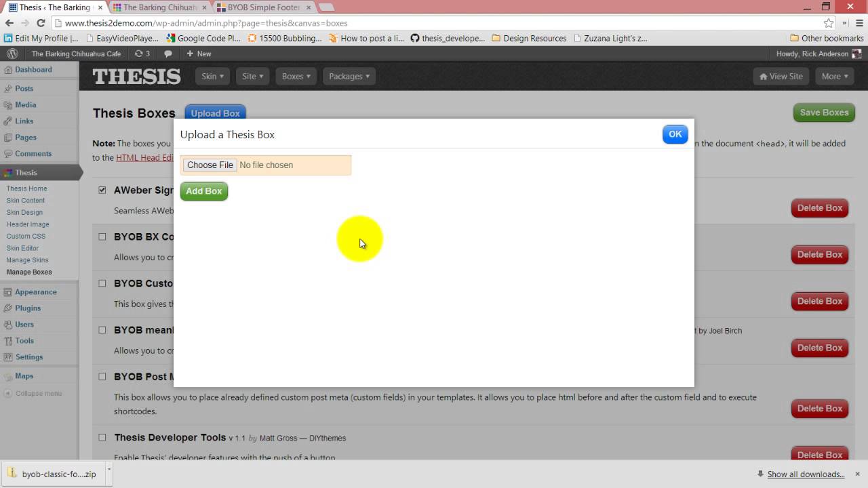Expand the Boxes dropdown menu
This screenshot has height=488, width=868.
tap(296, 77)
